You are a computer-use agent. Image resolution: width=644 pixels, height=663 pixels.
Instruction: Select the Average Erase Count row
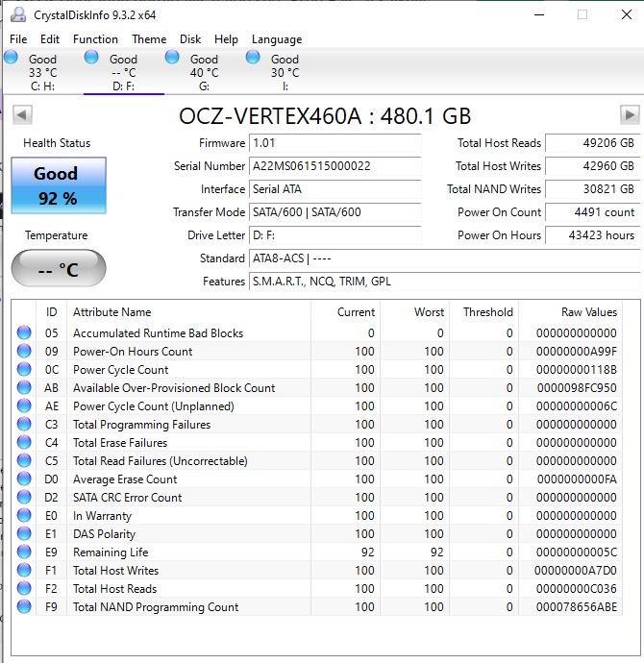click(125, 479)
